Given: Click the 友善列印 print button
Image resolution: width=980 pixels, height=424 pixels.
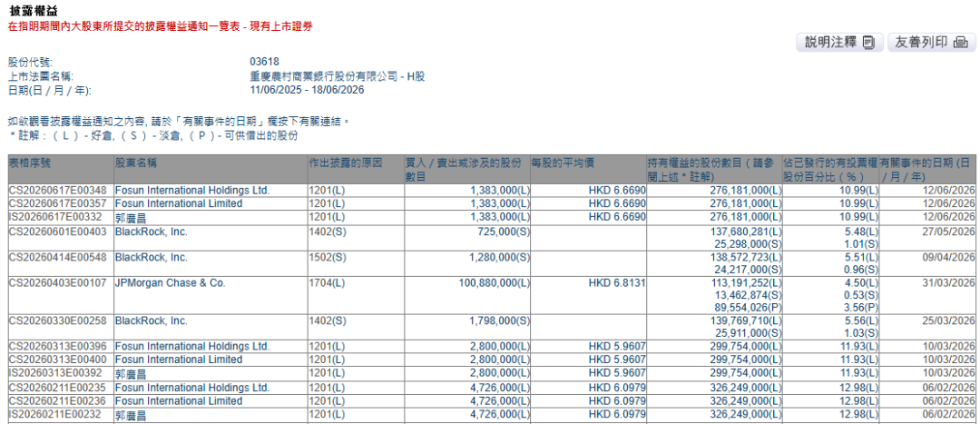Looking at the screenshot, I should pos(931,43).
